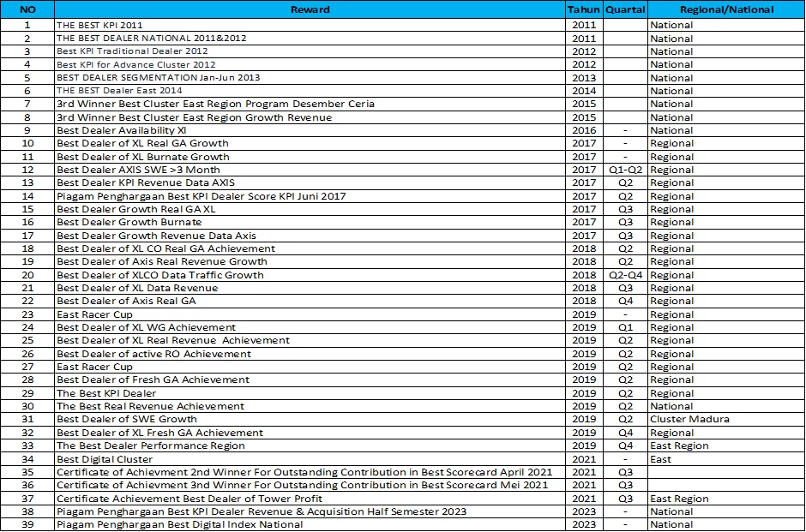The height and width of the screenshot is (532, 806).
Task: Click "Certificate Achievement Best Dealer of Tower Profit"
Action: click(189, 499)
